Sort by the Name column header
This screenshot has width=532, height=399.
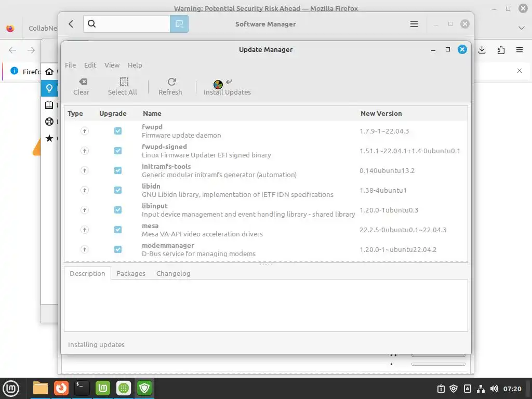[x=152, y=114]
